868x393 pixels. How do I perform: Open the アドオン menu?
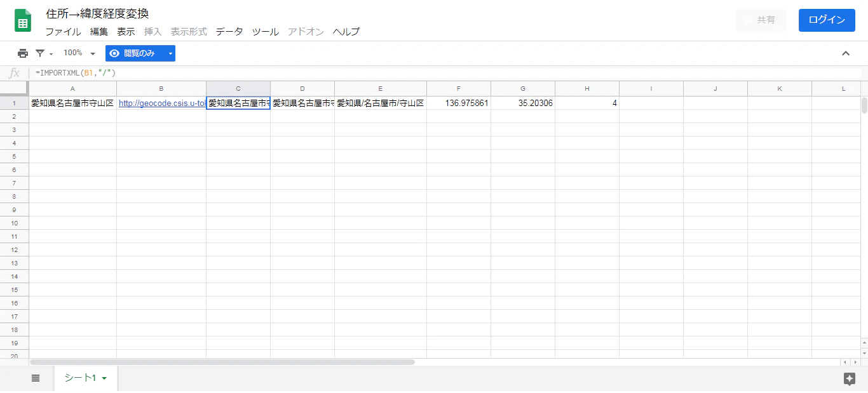306,31
